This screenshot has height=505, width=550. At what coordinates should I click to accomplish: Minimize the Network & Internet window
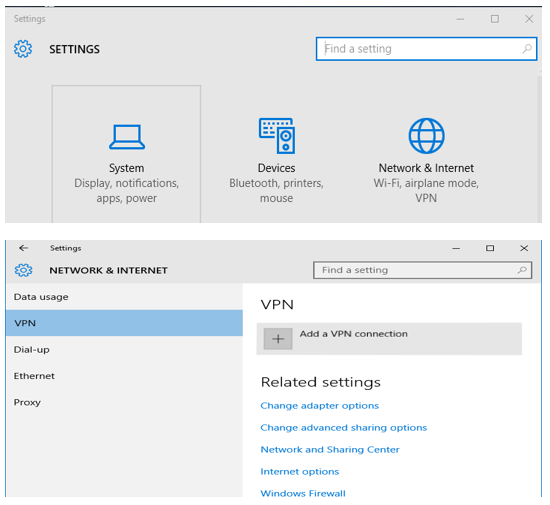click(456, 248)
